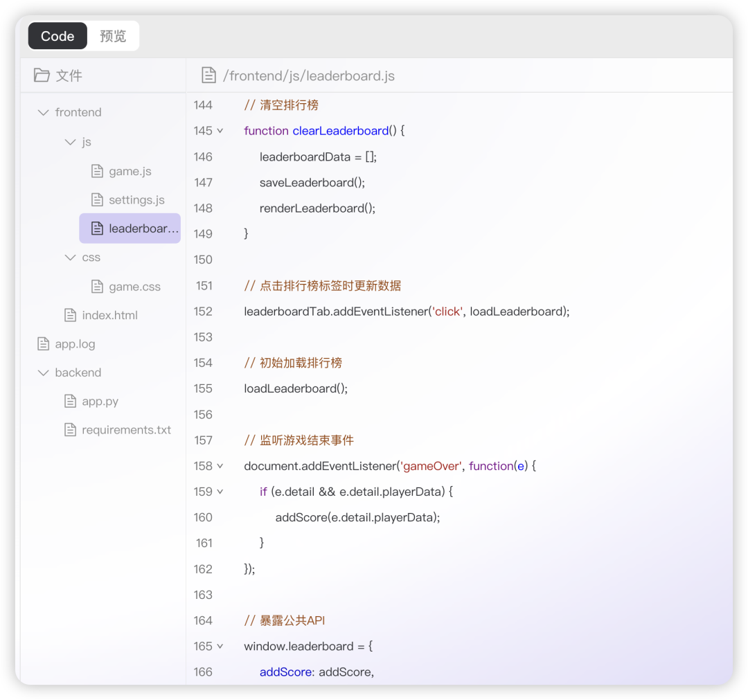
Task: Click the index.html file icon
Action: point(70,315)
